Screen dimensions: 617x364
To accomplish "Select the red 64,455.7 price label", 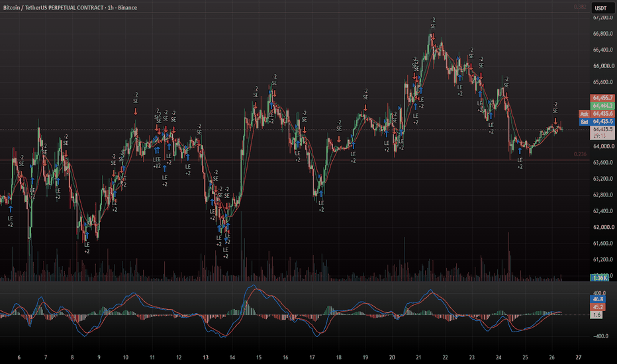I will tap(602, 97).
